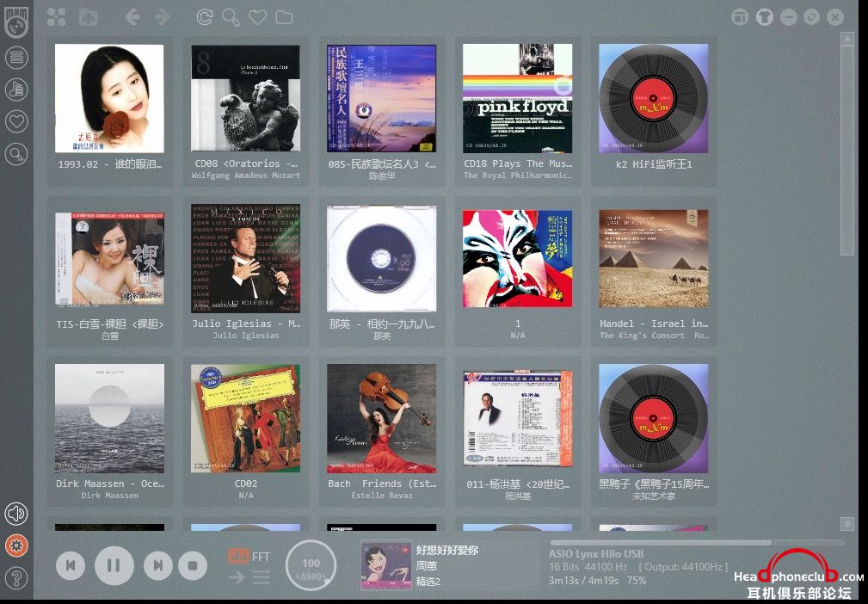The image size is (868, 604).
Task: Open the Handel Israel in Egypt album
Action: (654, 258)
